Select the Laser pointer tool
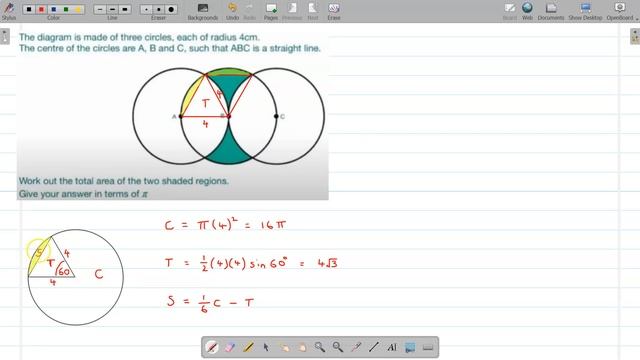 (x=356, y=347)
